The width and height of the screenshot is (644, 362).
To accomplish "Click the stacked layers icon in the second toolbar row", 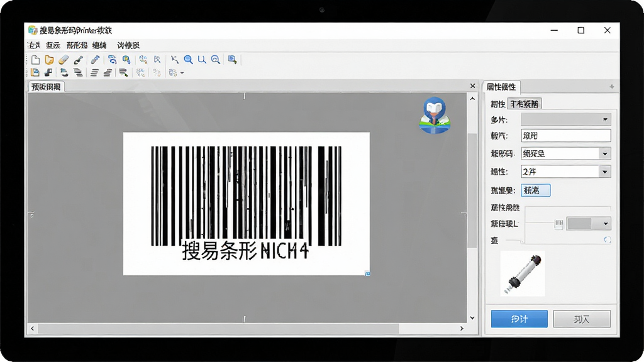I will pos(64,73).
